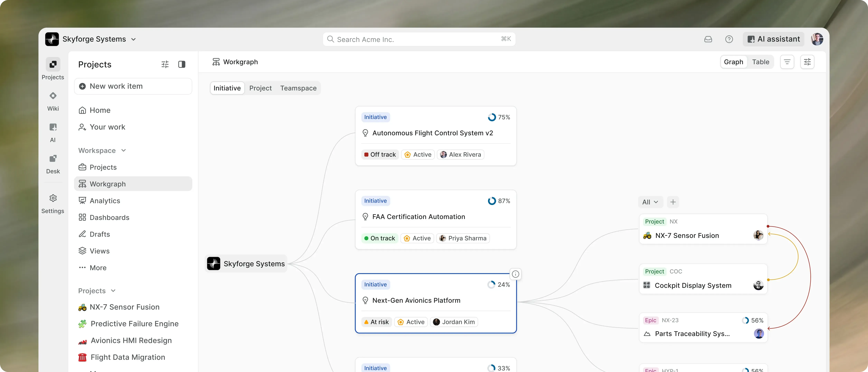
Task: Click the Skyforge Systems root node
Action: coord(246,264)
